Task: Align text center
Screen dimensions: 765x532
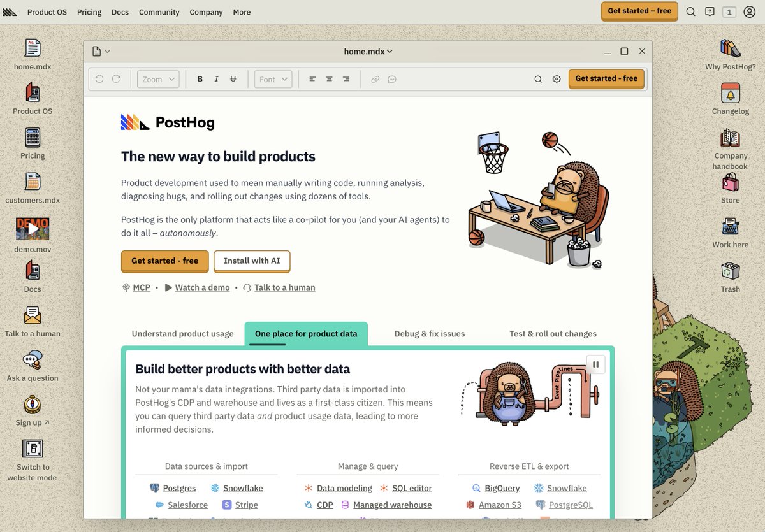Action: (329, 79)
